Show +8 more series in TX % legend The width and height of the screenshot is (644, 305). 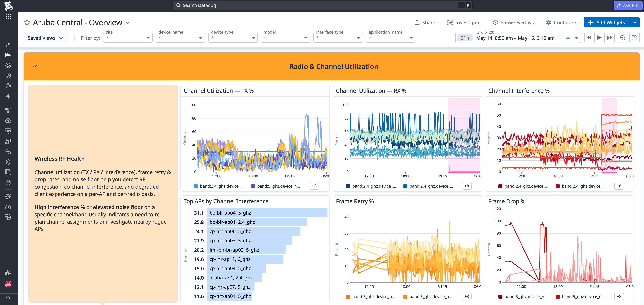tap(314, 186)
